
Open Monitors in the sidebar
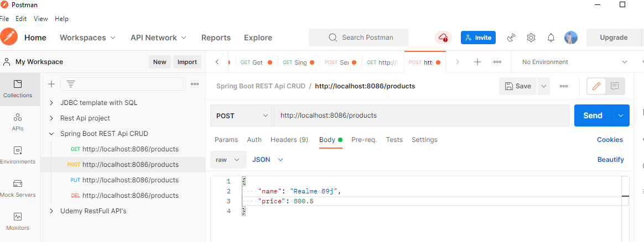pyautogui.click(x=18, y=222)
